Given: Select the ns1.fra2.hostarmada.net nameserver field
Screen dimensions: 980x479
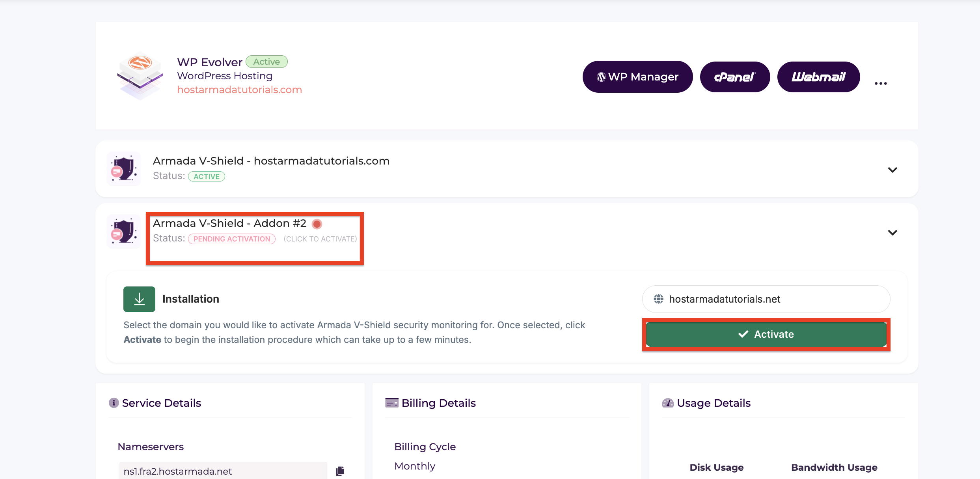Looking at the screenshot, I should [223, 471].
